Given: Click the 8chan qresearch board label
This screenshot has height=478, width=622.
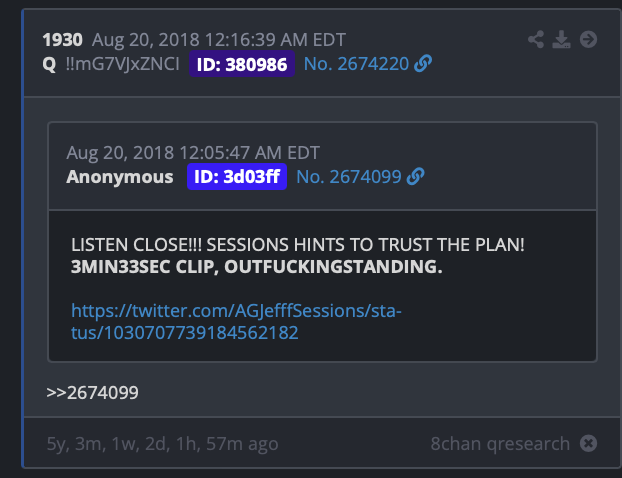Looking at the screenshot, I should click(500, 443).
